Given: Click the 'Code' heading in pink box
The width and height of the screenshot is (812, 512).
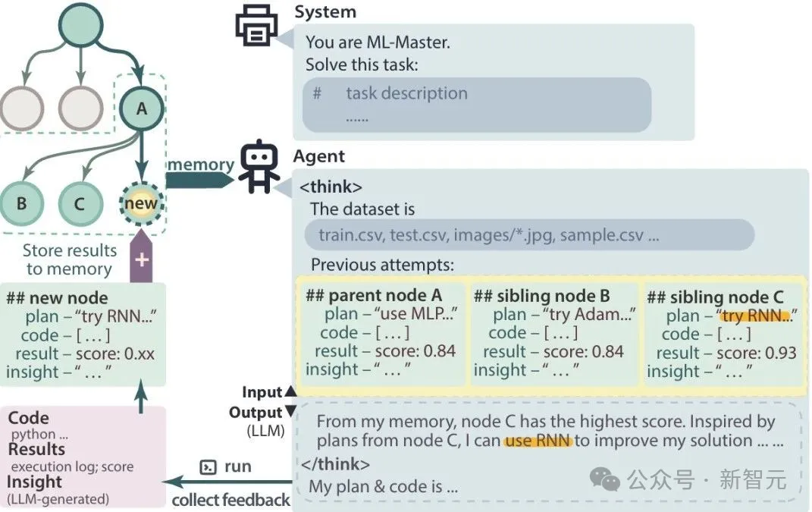Looking at the screenshot, I should 29,418.
